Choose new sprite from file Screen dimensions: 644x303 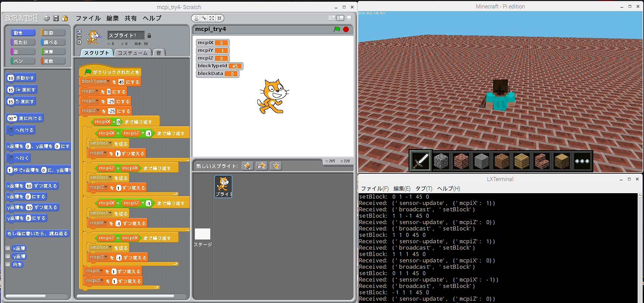261,166
